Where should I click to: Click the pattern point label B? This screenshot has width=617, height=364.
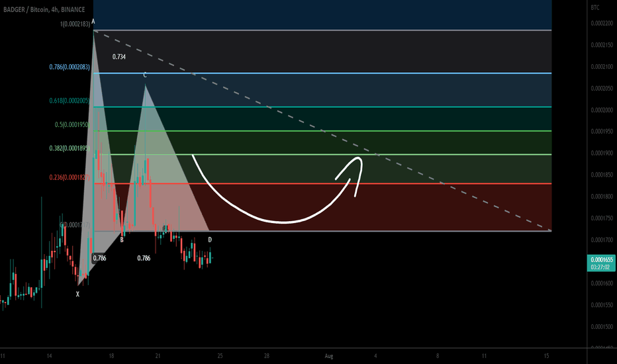pos(122,240)
